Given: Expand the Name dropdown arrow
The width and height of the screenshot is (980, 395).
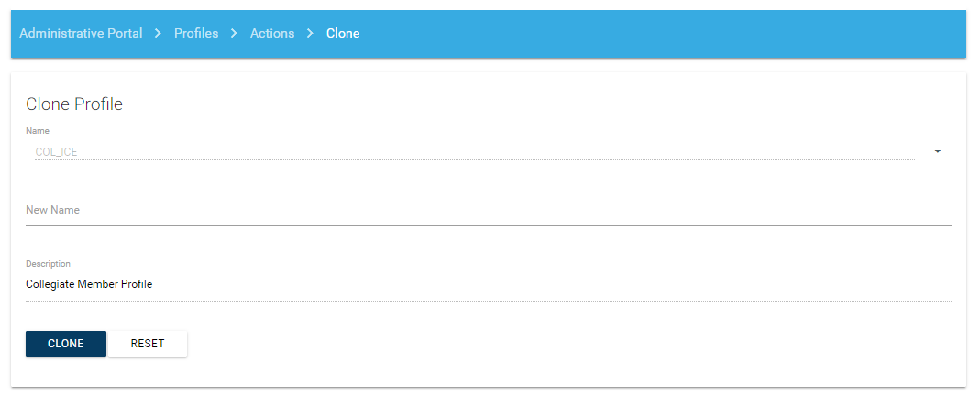Looking at the screenshot, I should 938,152.
